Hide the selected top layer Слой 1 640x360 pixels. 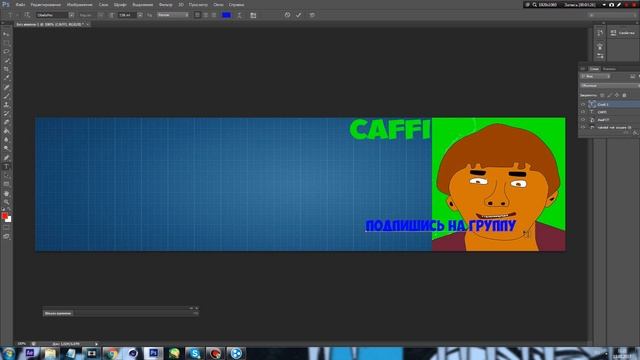pyautogui.click(x=583, y=104)
